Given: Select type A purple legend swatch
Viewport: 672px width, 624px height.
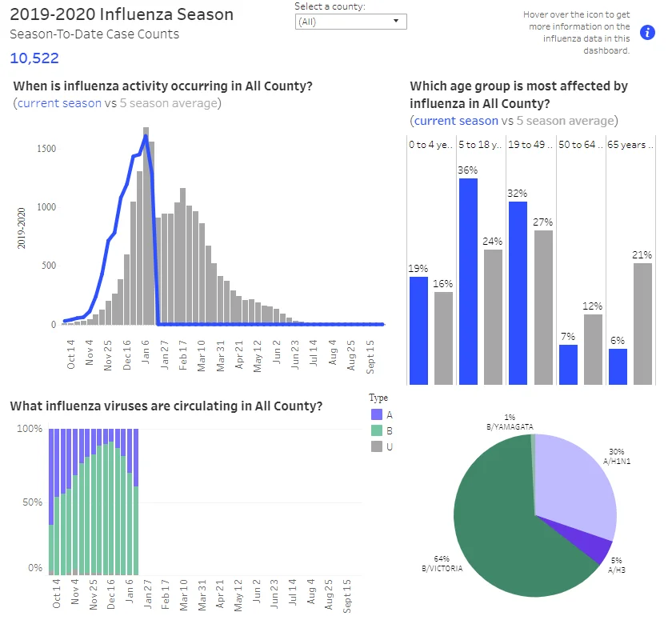Looking at the screenshot, I should [x=376, y=414].
